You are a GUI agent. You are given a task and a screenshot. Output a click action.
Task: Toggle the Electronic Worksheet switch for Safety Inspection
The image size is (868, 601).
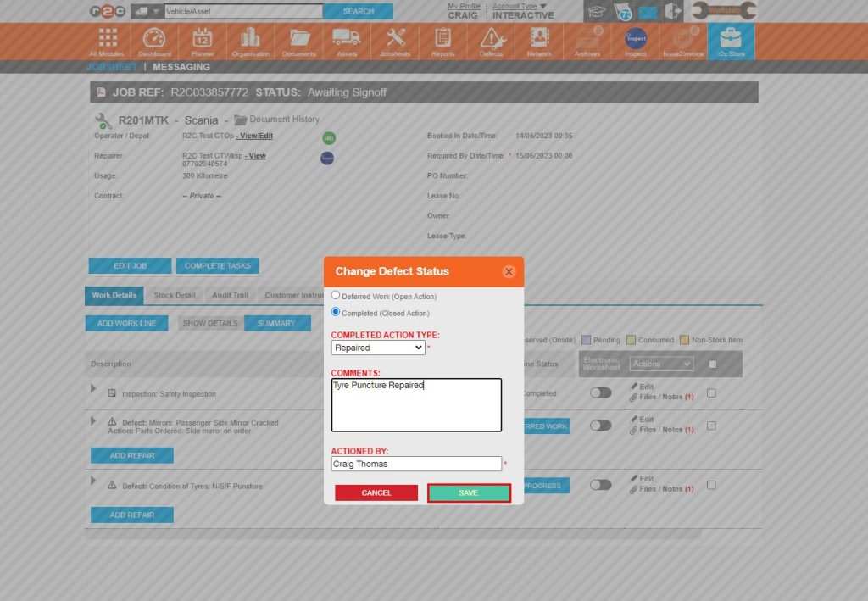(x=600, y=392)
